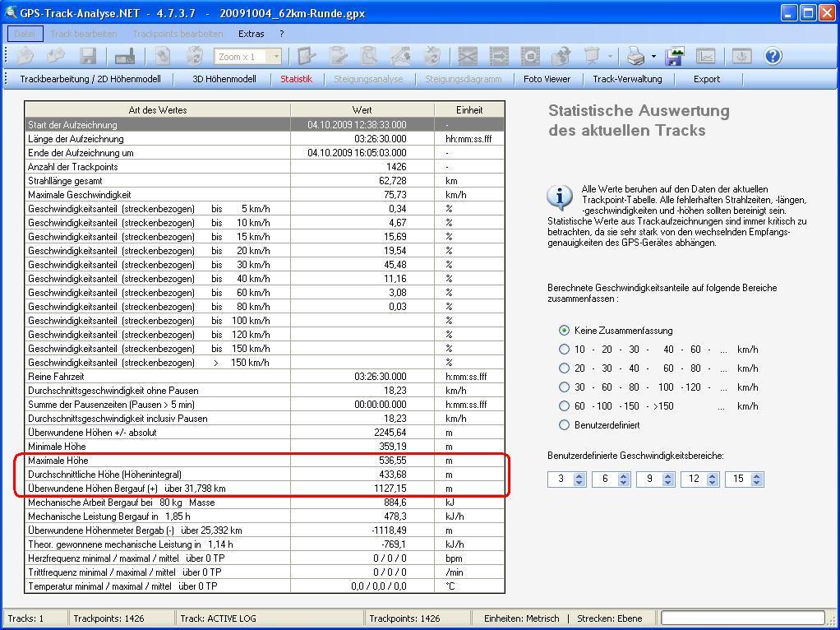Select the 'Keine Zusammenfassung' radio option
The width and height of the screenshot is (840, 630).
pyautogui.click(x=564, y=331)
